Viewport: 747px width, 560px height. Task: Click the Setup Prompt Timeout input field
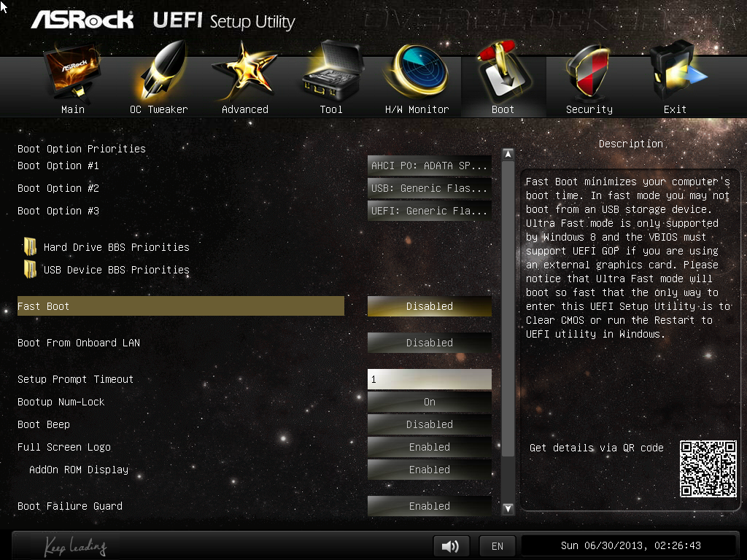point(429,379)
